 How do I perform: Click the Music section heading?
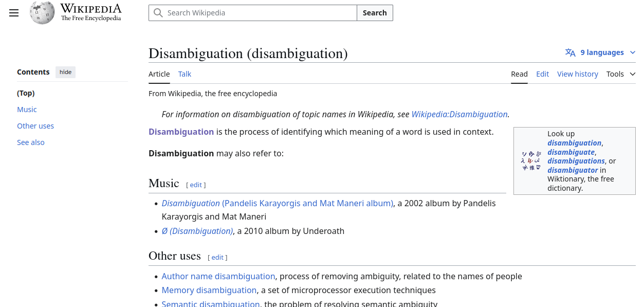(164, 183)
